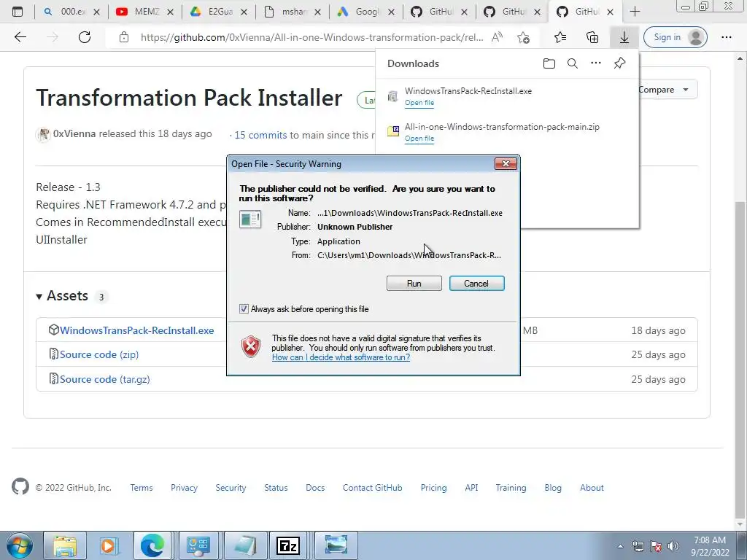This screenshot has width=747, height=560.
Task: Launch Windows Media Player from taskbar
Action: pyautogui.click(x=108, y=545)
